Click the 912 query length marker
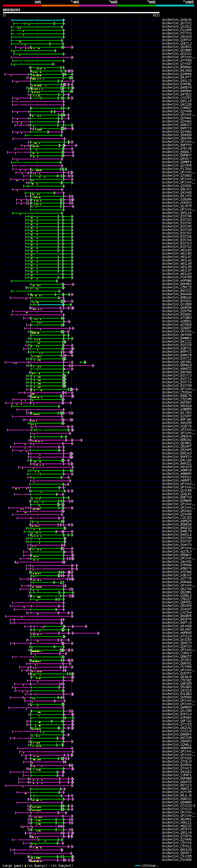The width and height of the screenshot is (197, 868). (155, 15)
